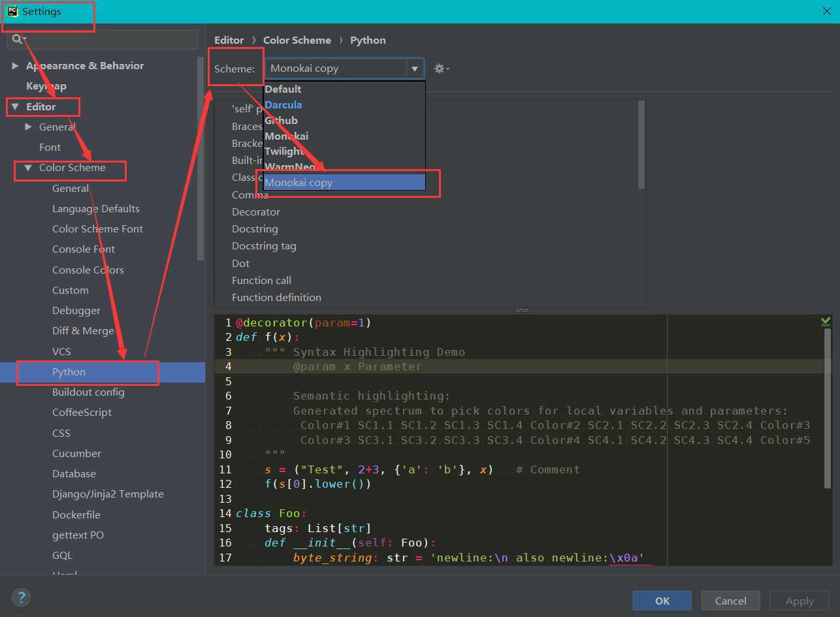Click the PyCharm logo in title bar
840x617 pixels.
click(x=12, y=11)
